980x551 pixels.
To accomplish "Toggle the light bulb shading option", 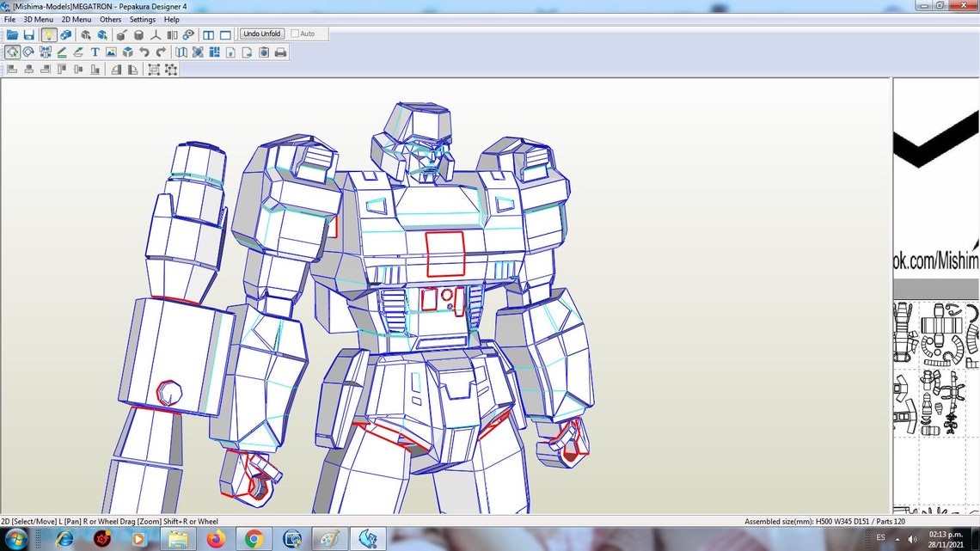I will (49, 34).
